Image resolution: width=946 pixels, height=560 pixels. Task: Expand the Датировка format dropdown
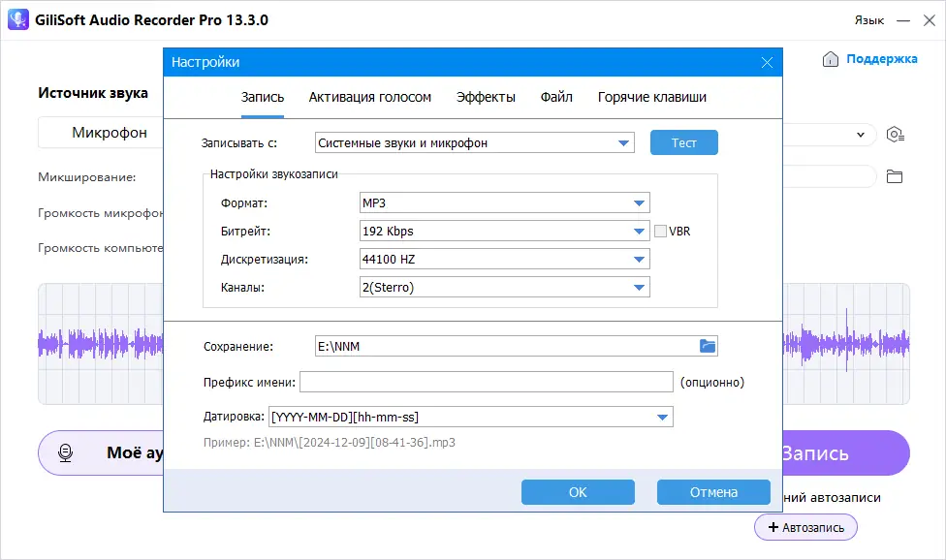[662, 418]
